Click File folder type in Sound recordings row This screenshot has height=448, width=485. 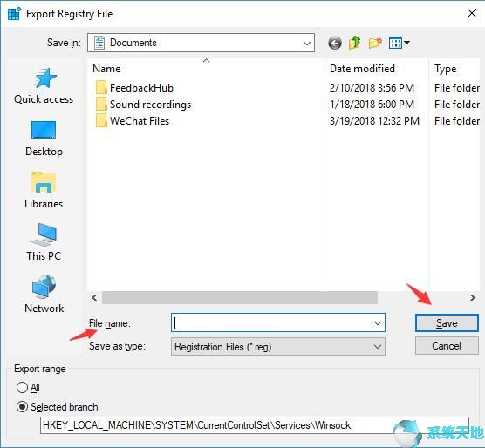[457, 105]
